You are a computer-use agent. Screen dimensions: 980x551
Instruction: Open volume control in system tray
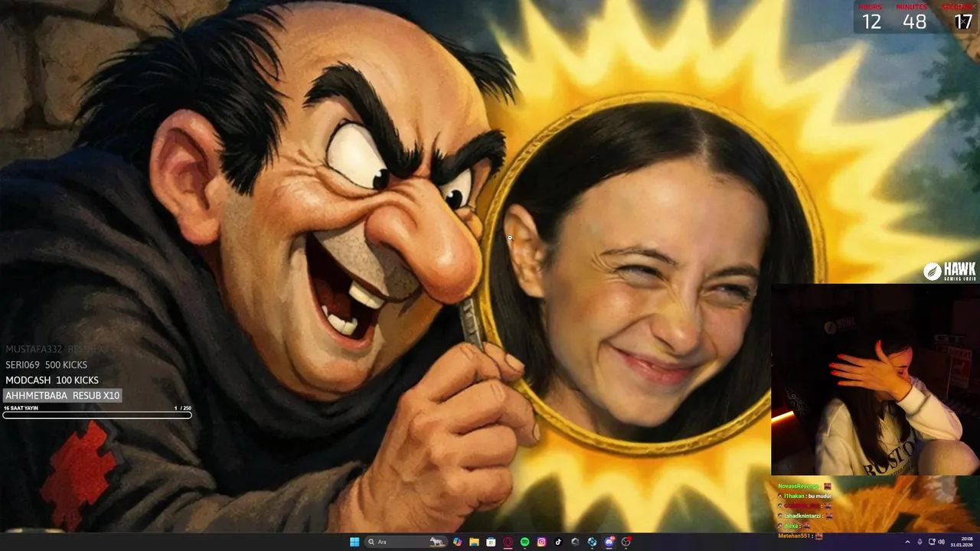click(941, 542)
